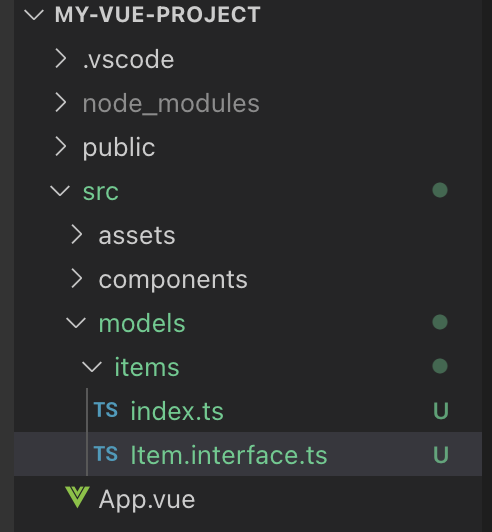Screen dimensions: 492x532
Task: Click the TypeScript icon beside index.ts
Action: pyautogui.click(x=106, y=410)
